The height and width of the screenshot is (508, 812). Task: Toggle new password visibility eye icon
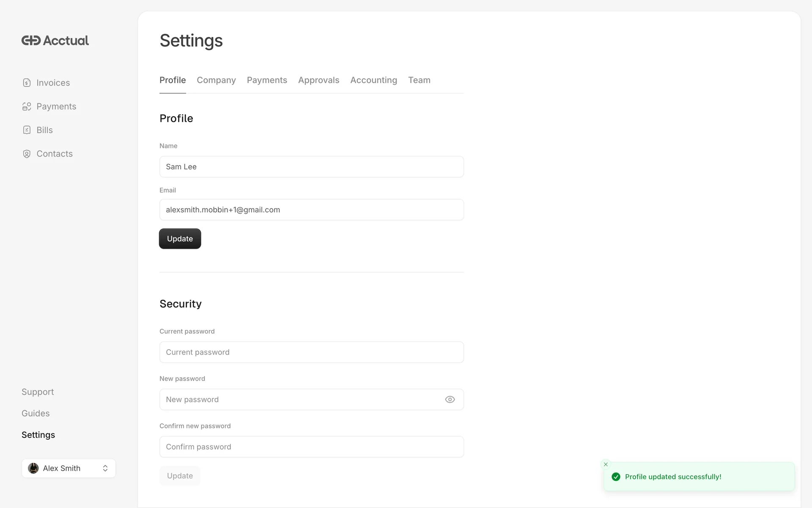click(450, 400)
